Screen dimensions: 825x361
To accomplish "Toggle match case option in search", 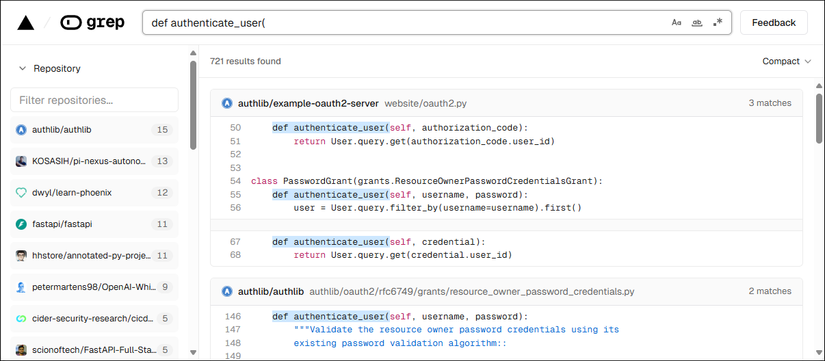I will point(677,23).
